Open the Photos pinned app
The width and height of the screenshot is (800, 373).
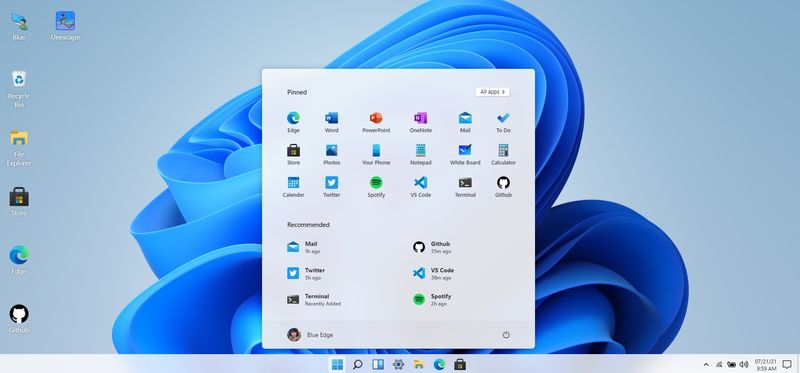(332, 155)
